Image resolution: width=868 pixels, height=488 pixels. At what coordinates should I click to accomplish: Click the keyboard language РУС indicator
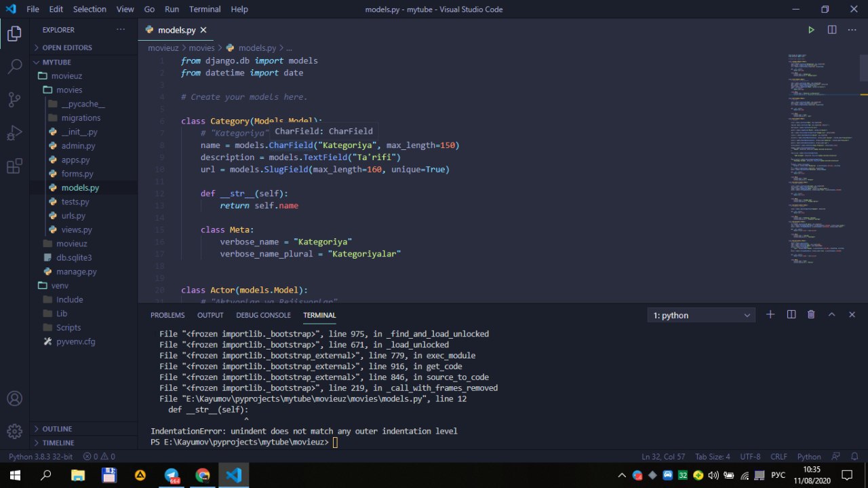point(778,475)
